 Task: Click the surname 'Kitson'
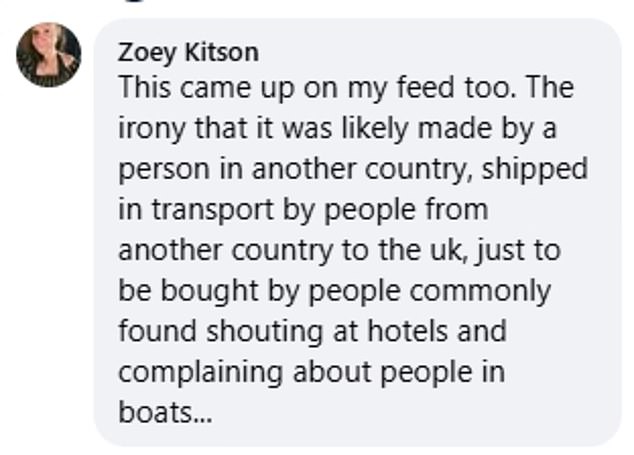pos(222,53)
